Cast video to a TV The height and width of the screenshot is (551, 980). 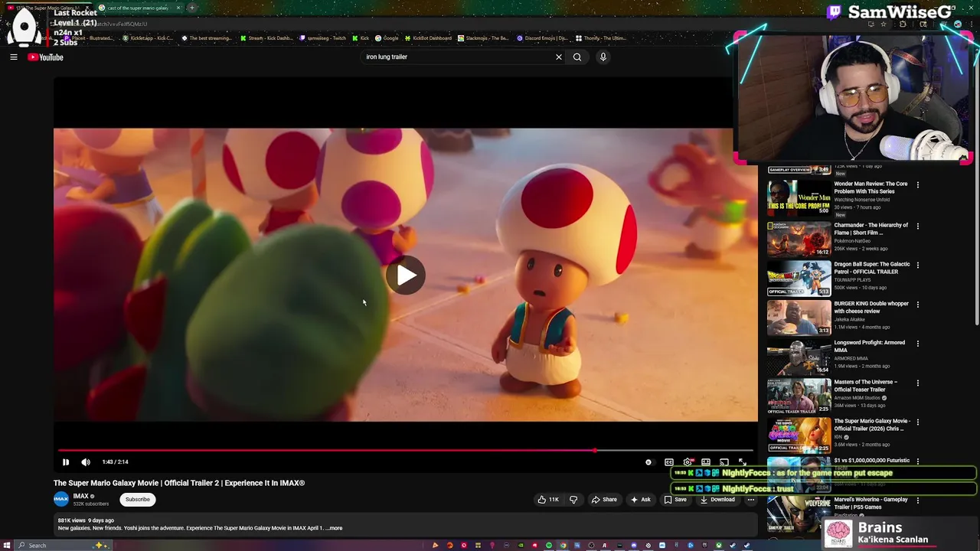[724, 462]
